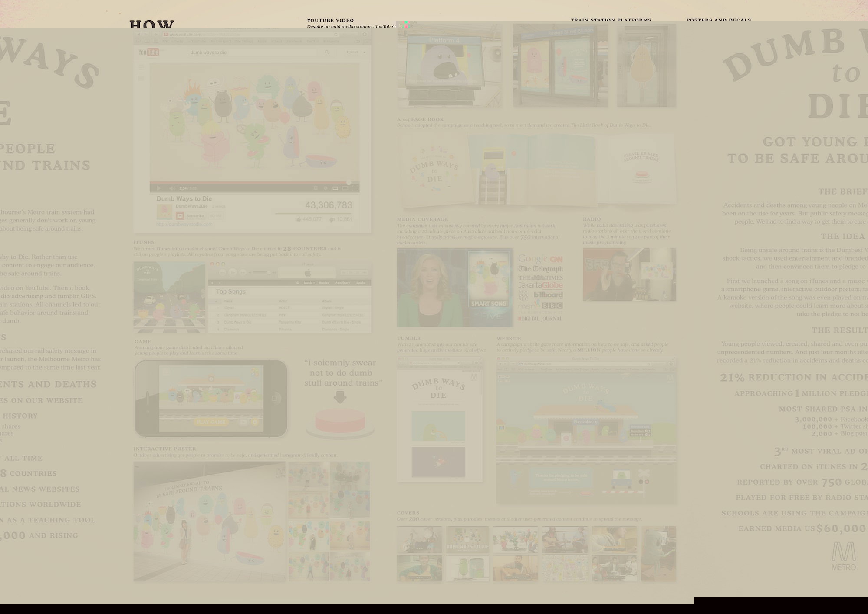The image size is (868, 614).
Task: Click the Wikipedia bookmark in the YouTube browser
Action: click(331, 41)
